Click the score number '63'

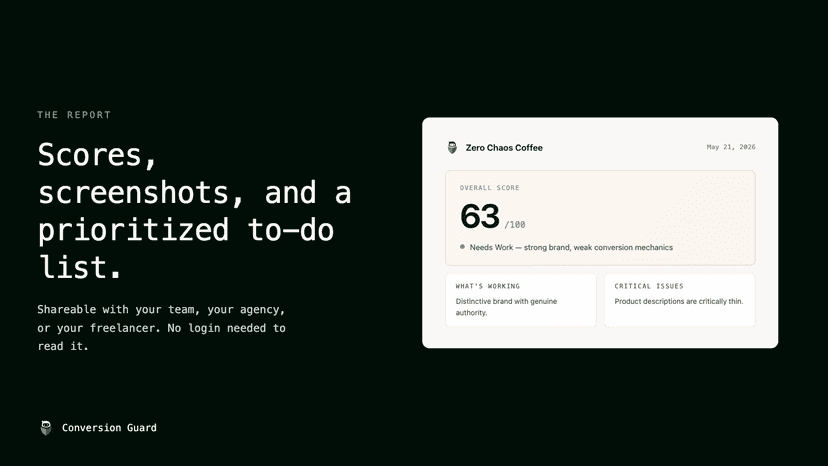pyautogui.click(x=479, y=216)
